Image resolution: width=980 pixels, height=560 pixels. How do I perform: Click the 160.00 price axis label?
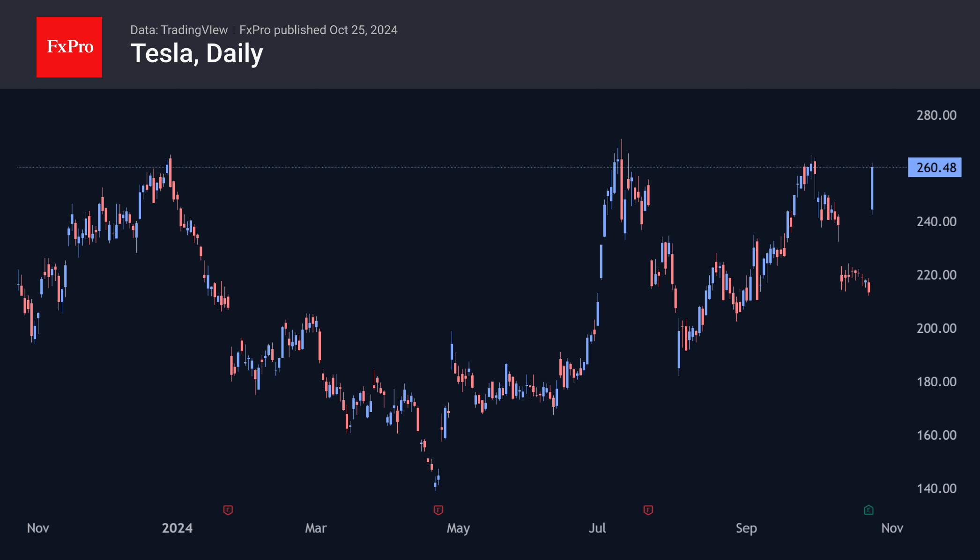pos(936,435)
